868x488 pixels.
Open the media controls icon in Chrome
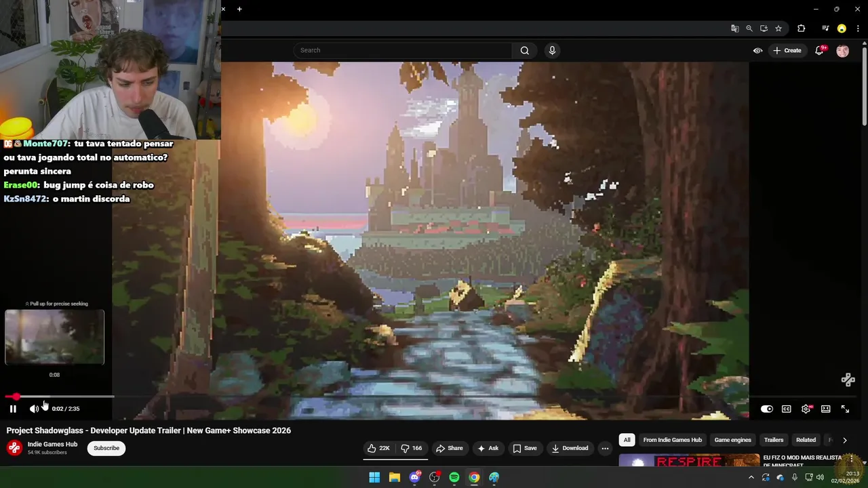coord(825,28)
